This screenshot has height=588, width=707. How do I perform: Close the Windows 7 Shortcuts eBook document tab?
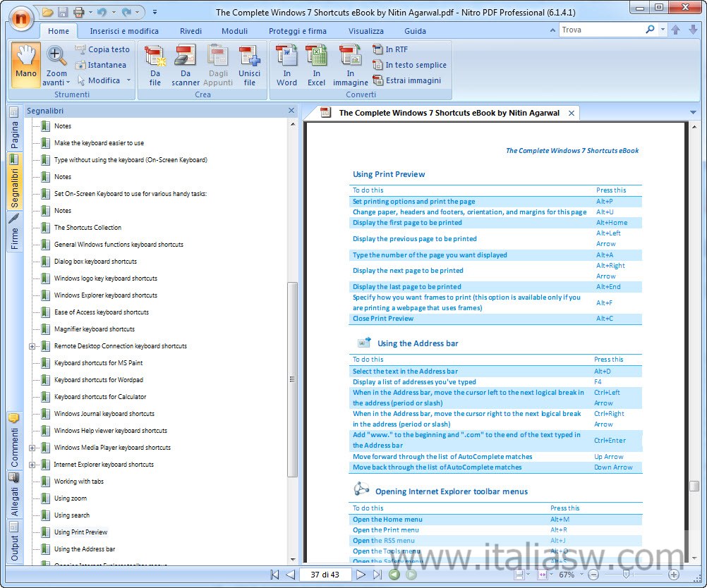pyautogui.click(x=572, y=113)
